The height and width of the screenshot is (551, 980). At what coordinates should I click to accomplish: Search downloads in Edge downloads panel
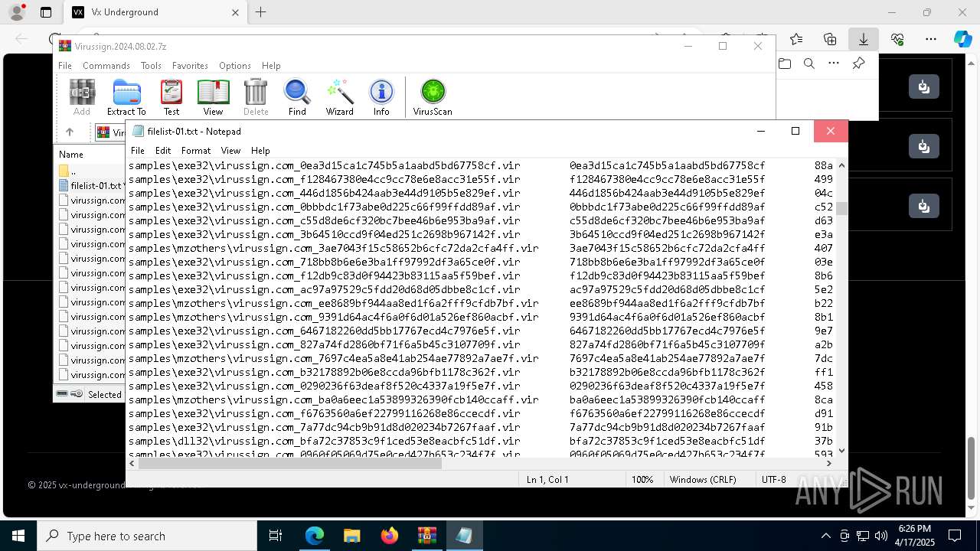[x=809, y=64]
